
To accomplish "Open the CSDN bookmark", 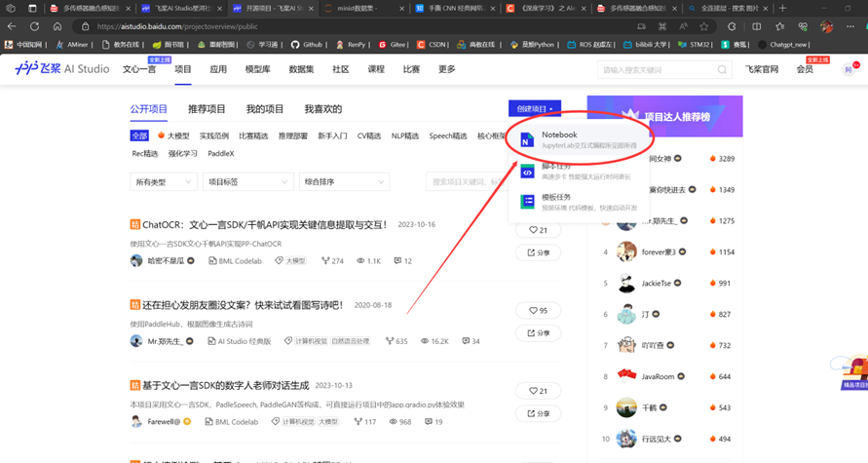I will click(432, 44).
